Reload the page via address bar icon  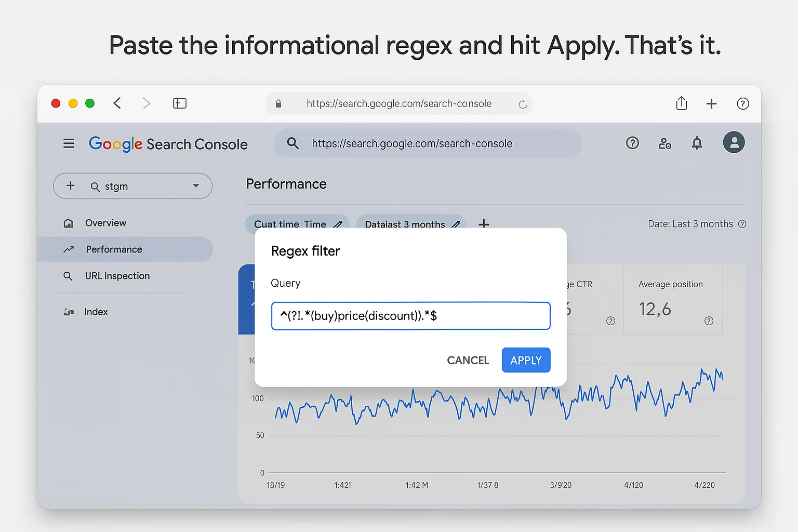point(523,103)
